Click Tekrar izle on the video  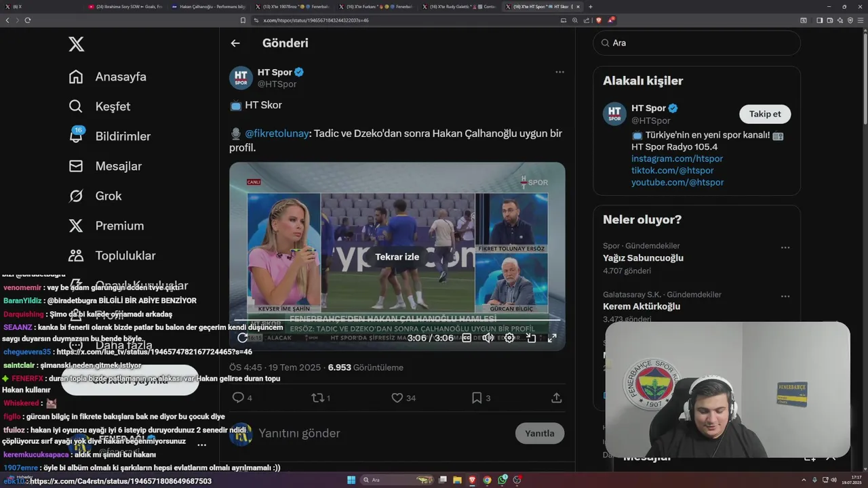pyautogui.click(x=397, y=257)
